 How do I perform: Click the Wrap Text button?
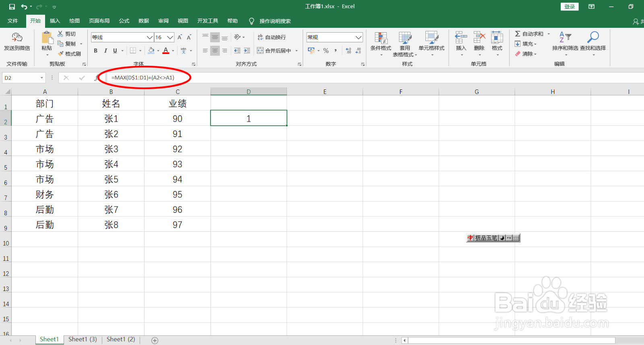[x=272, y=37]
